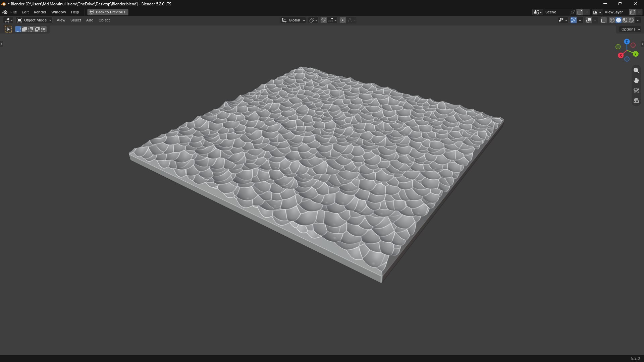Choose the Subtract Selection mode icon

click(31, 29)
